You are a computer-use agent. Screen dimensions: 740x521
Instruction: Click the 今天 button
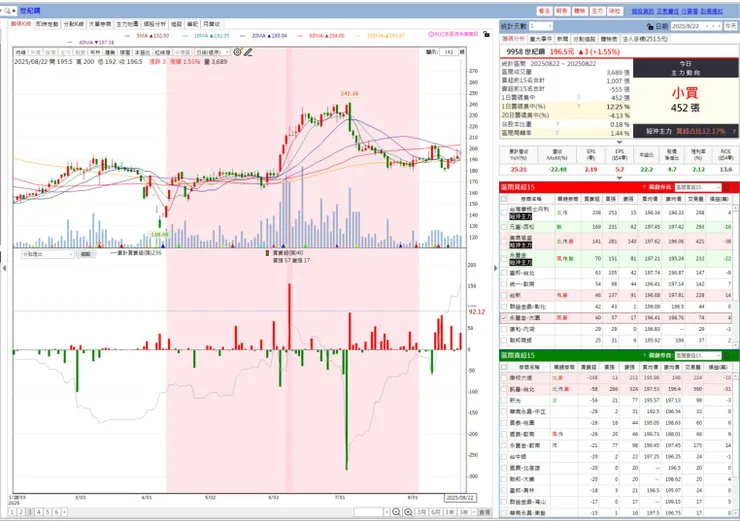click(x=731, y=26)
